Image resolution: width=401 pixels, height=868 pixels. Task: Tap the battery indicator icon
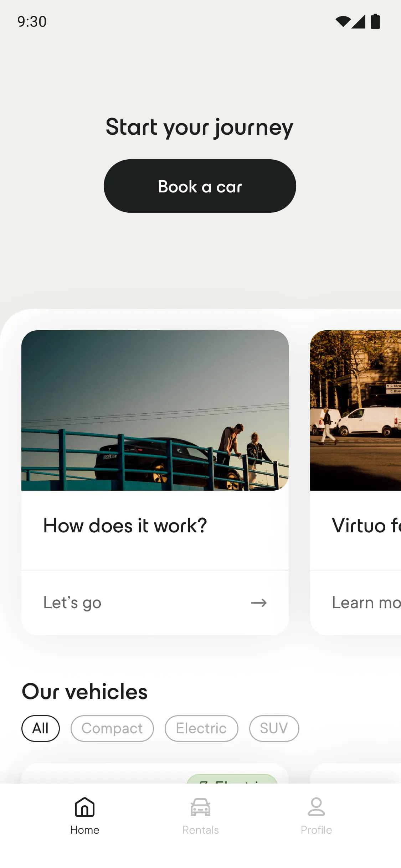[376, 21]
